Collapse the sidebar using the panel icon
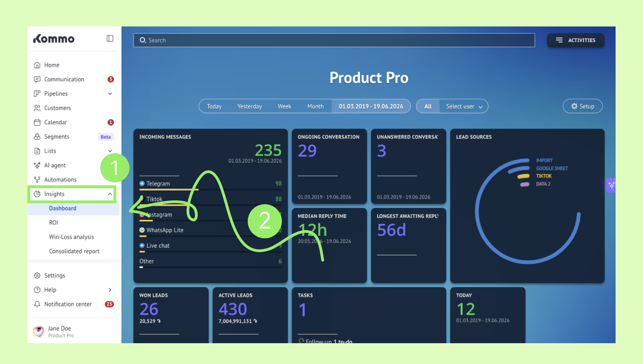 [x=110, y=39]
